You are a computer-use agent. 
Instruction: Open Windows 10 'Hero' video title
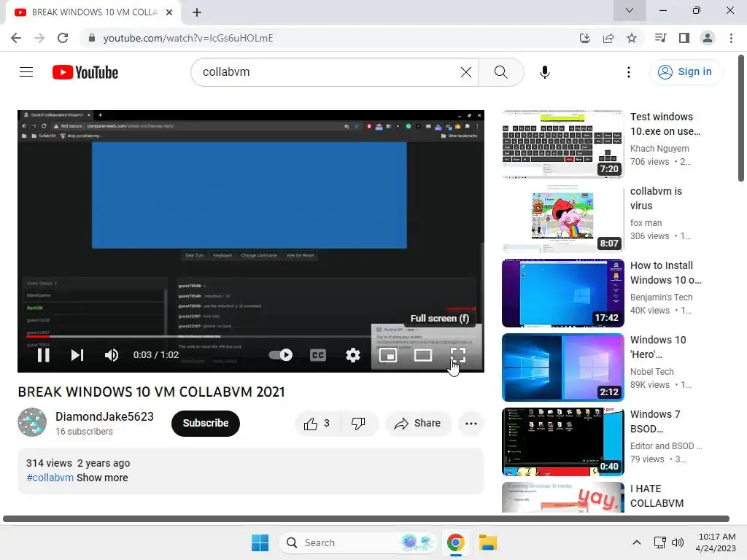click(658, 347)
